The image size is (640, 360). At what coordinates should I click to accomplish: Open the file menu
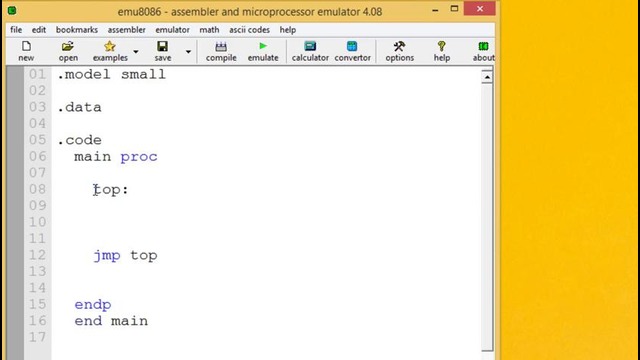[16, 30]
